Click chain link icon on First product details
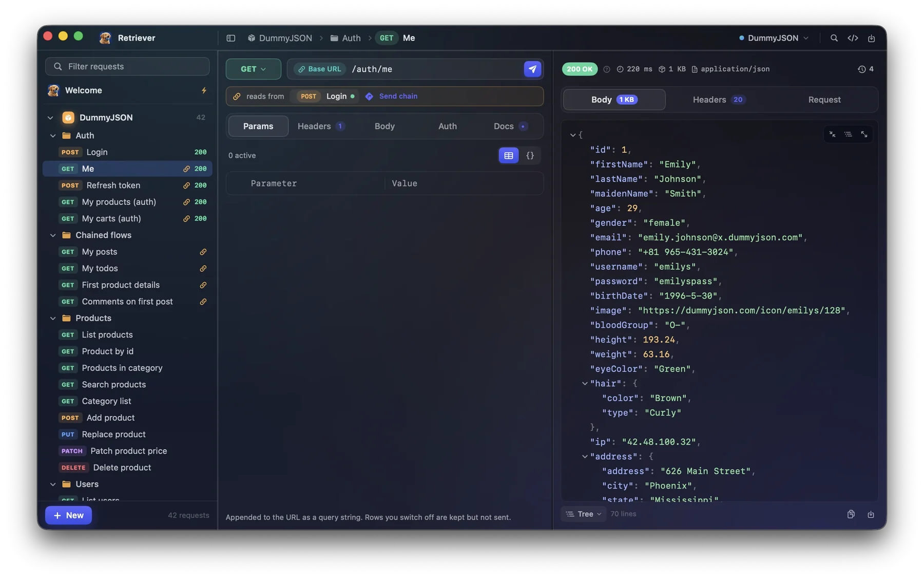924x579 pixels. (203, 285)
